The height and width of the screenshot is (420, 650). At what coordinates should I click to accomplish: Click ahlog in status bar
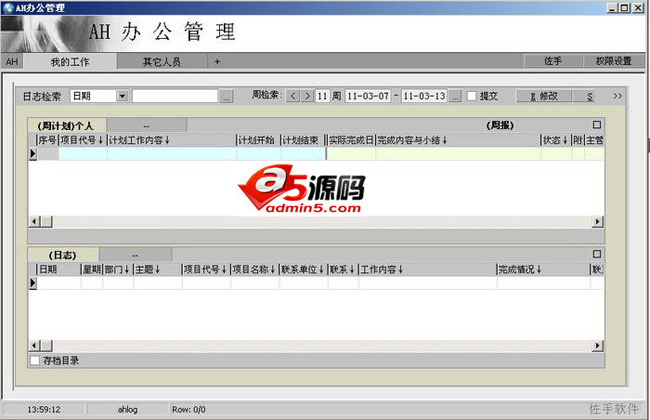tap(127, 410)
